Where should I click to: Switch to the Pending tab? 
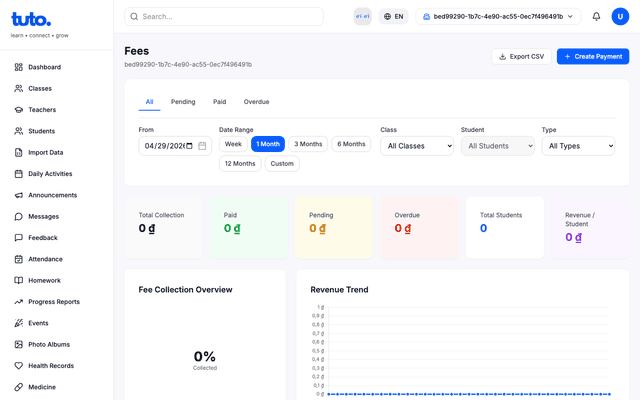[x=183, y=102]
